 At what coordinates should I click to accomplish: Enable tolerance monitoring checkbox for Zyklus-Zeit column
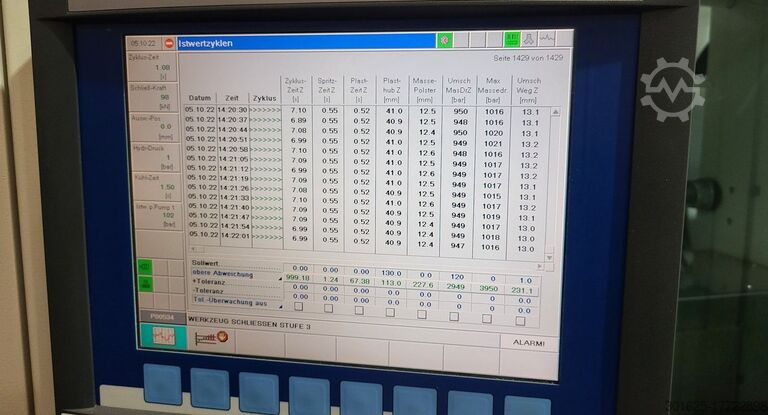(299, 308)
